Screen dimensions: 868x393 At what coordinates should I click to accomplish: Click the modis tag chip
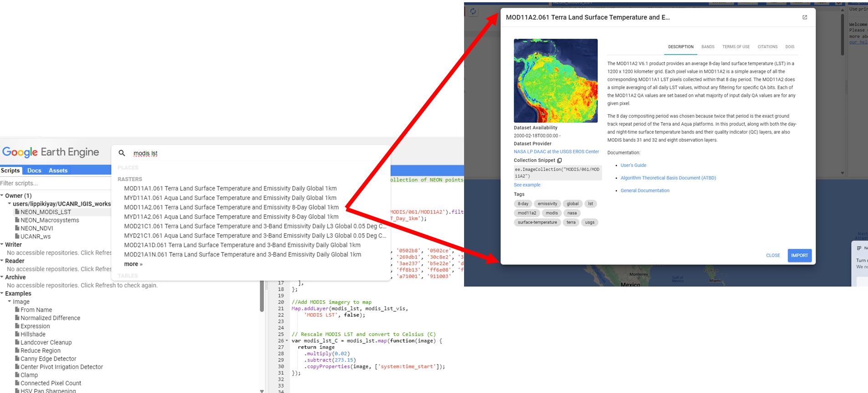[552, 213]
